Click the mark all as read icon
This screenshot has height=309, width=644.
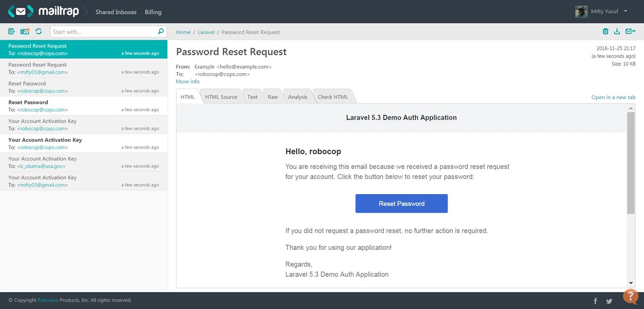[11, 31]
